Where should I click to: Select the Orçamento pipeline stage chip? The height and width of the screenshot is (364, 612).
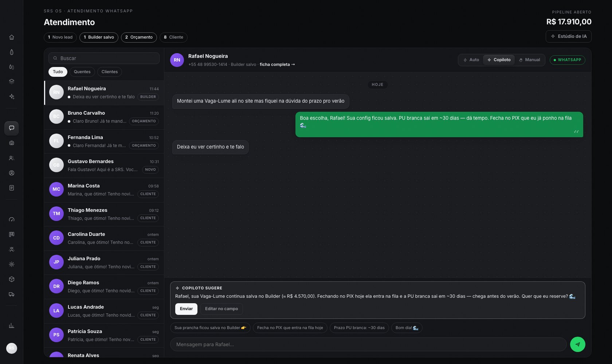pos(139,37)
